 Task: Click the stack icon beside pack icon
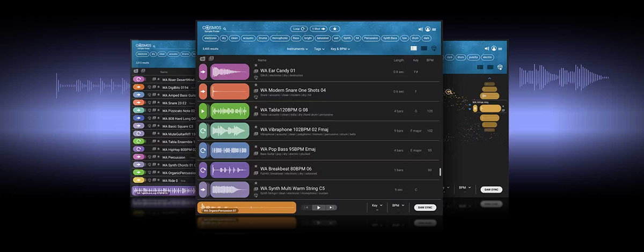(211, 59)
